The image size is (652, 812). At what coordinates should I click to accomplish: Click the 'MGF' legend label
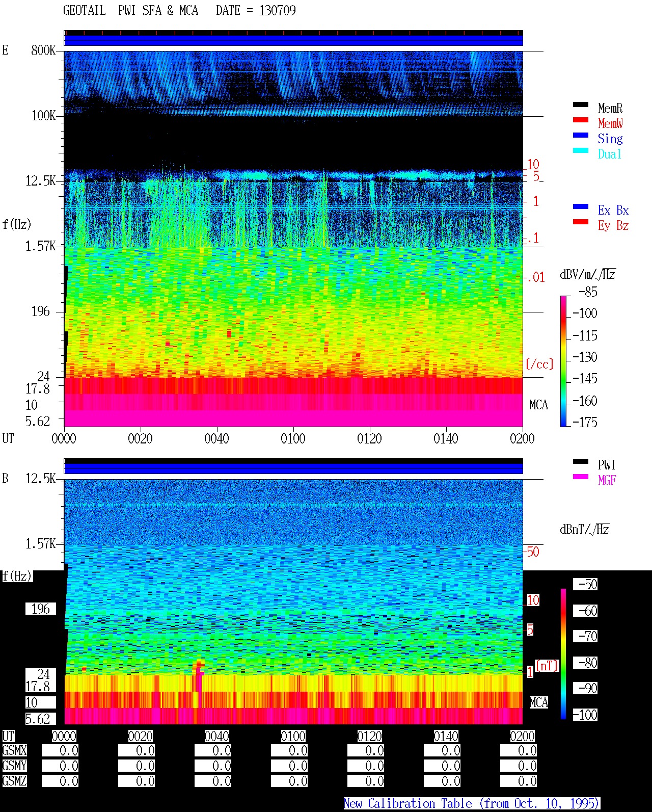click(x=607, y=480)
